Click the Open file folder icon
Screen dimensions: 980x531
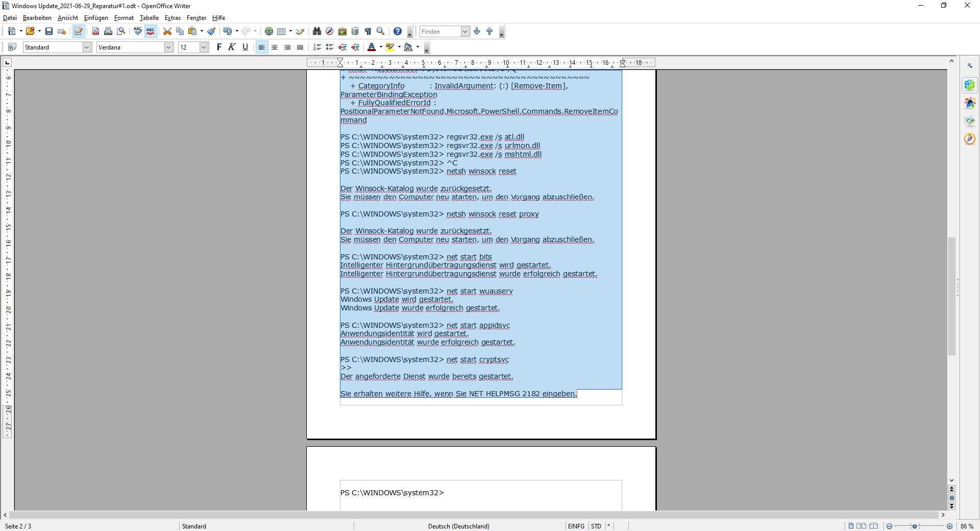click(30, 32)
